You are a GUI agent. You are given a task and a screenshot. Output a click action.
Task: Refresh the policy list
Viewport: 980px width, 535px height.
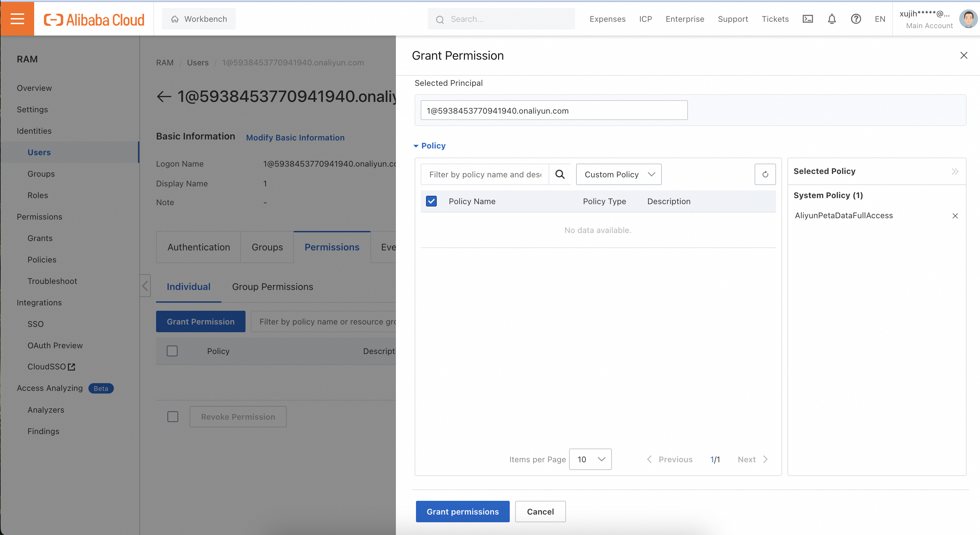765,174
